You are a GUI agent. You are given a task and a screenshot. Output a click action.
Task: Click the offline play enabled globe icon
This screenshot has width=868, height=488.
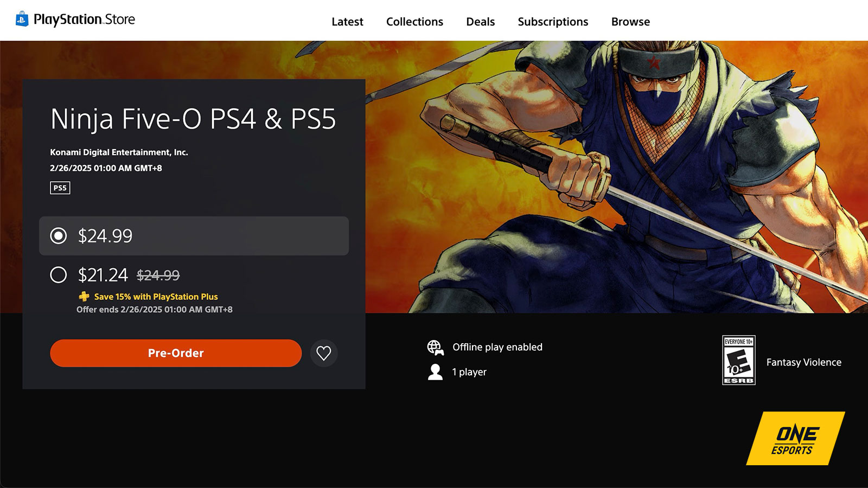point(435,346)
